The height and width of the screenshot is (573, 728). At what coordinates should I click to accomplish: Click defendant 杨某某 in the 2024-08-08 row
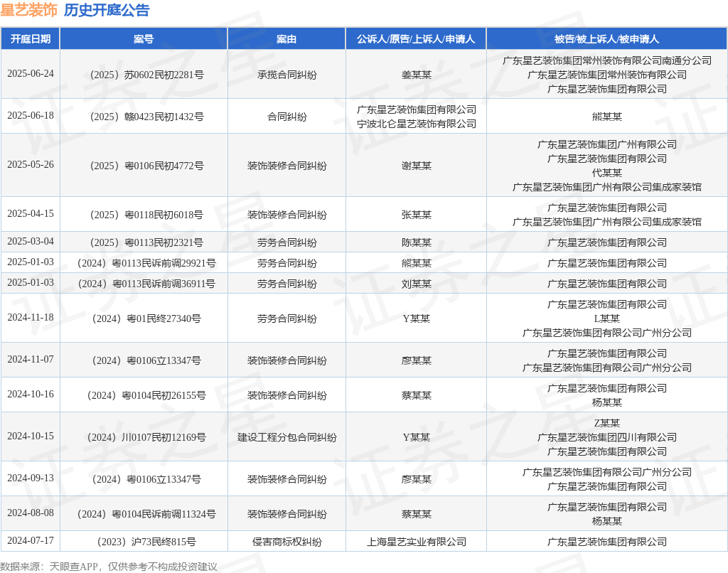[607, 521]
